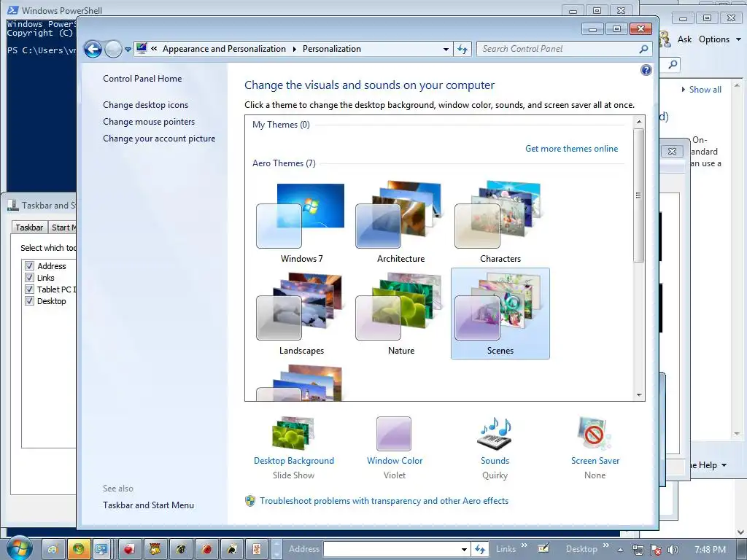Expand the breadcrumb arrow after Appearance and Personalization

click(x=294, y=49)
